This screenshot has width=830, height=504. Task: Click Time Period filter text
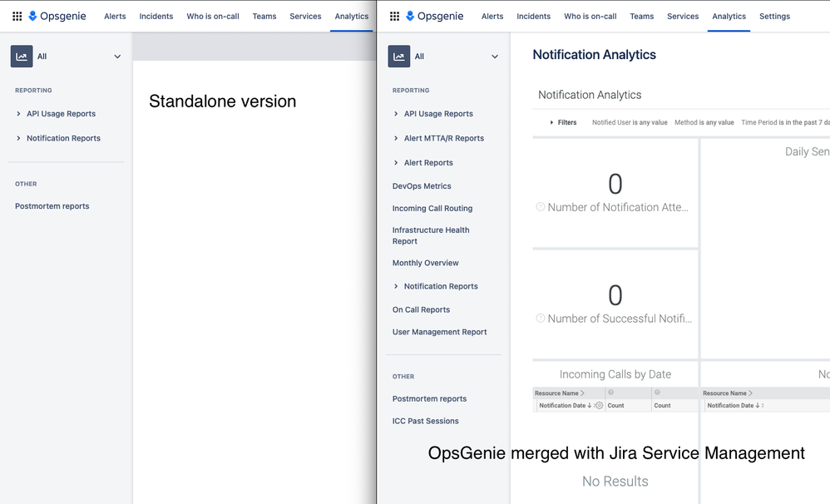click(x=786, y=122)
